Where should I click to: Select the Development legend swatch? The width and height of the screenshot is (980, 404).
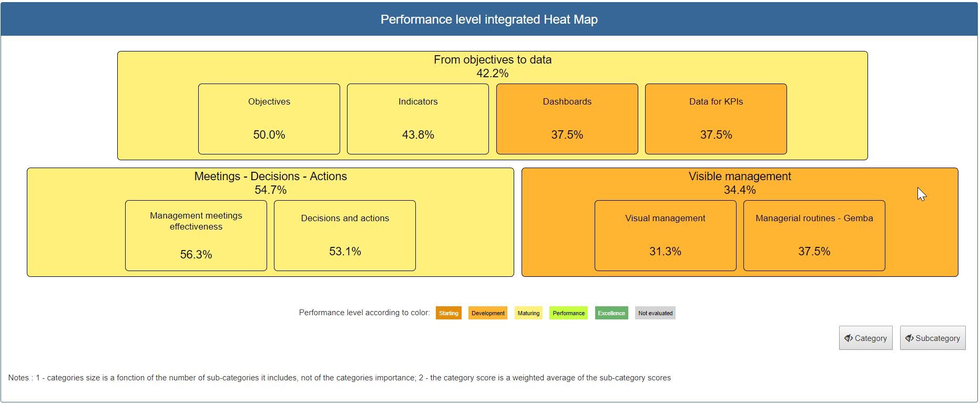(x=487, y=313)
